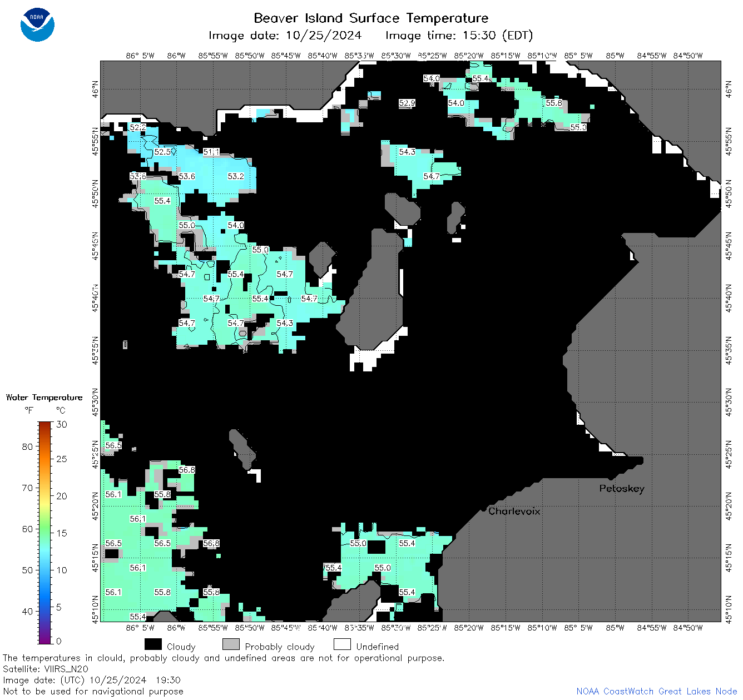Click the 'Image time: 15:30 (EDT)' text
The height and width of the screenshot is (700, 743).
(459, 36)
